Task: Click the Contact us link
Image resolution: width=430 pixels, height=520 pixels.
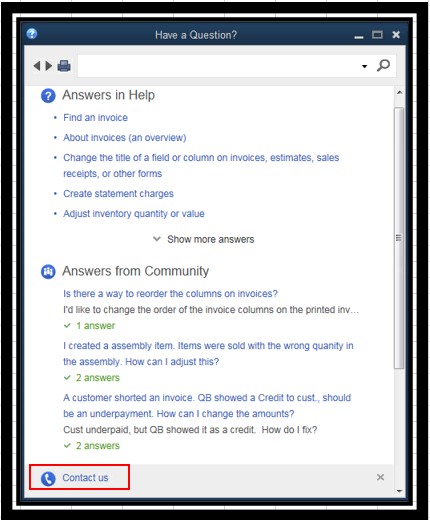Action: [x=85, y=478]
